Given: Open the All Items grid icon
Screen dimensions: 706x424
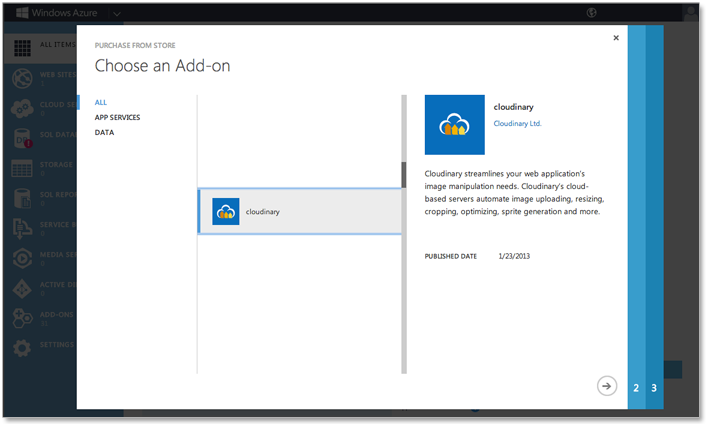Looking at the screenshot, I should tap(22, 48).
